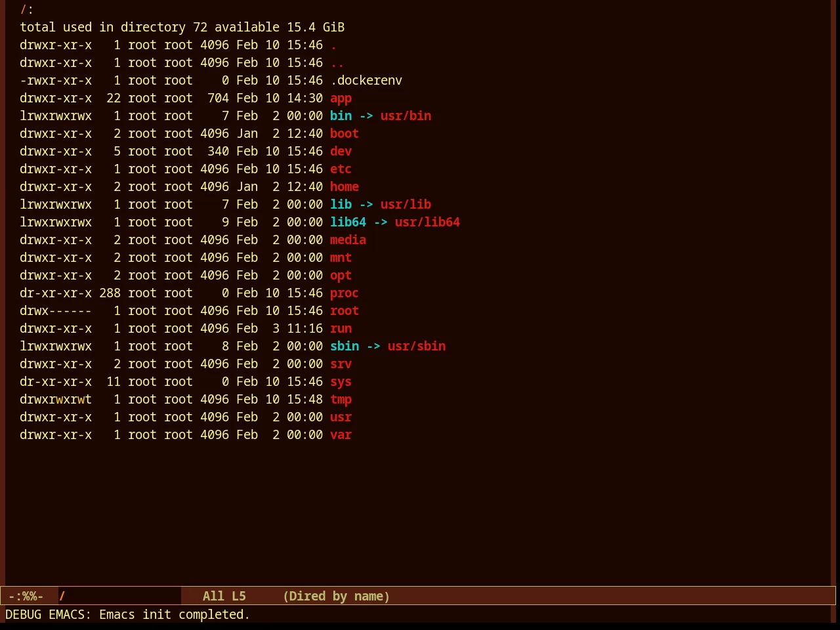Open the root directory entry
The image size is (840, 630).
pyautogui.click(x=344, y=311)
